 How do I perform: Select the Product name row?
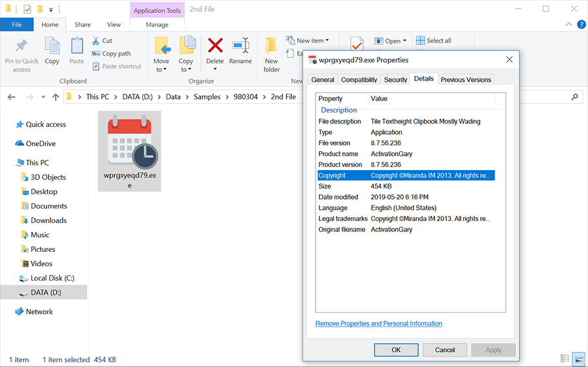point(406,154)
